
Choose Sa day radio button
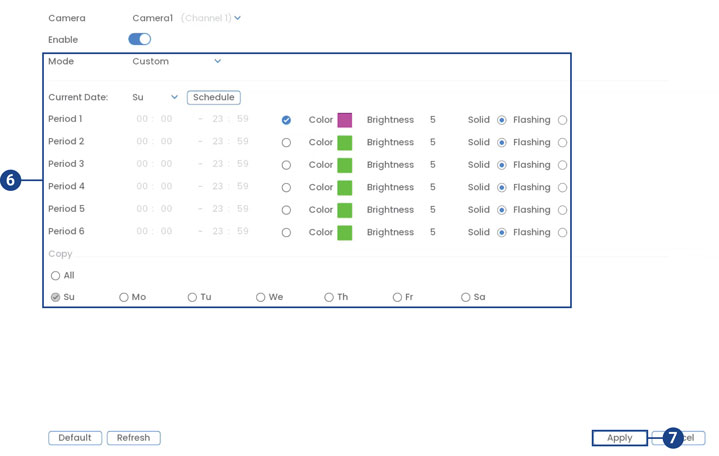pos(466,297)
